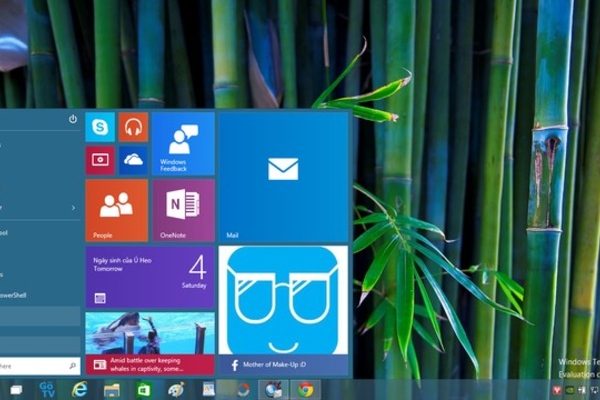Viewport: 600px width, 400px height.
Task: Click the power button in Start menu
Action: 73,119
